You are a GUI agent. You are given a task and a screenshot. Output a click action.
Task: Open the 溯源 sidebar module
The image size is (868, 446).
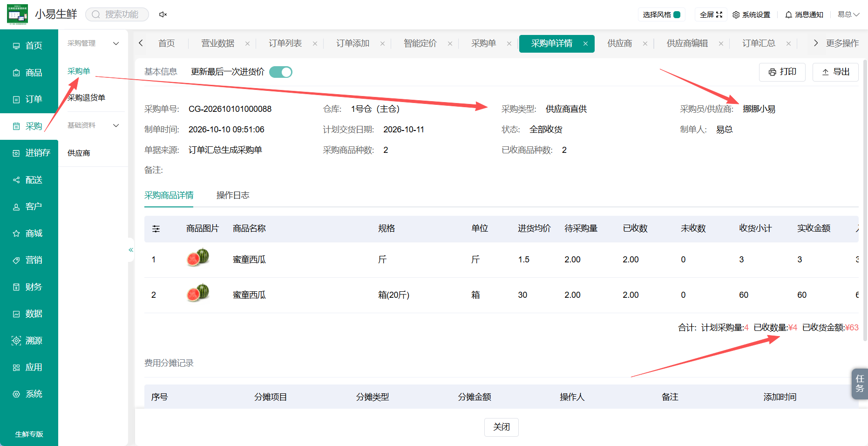[29, 341]
